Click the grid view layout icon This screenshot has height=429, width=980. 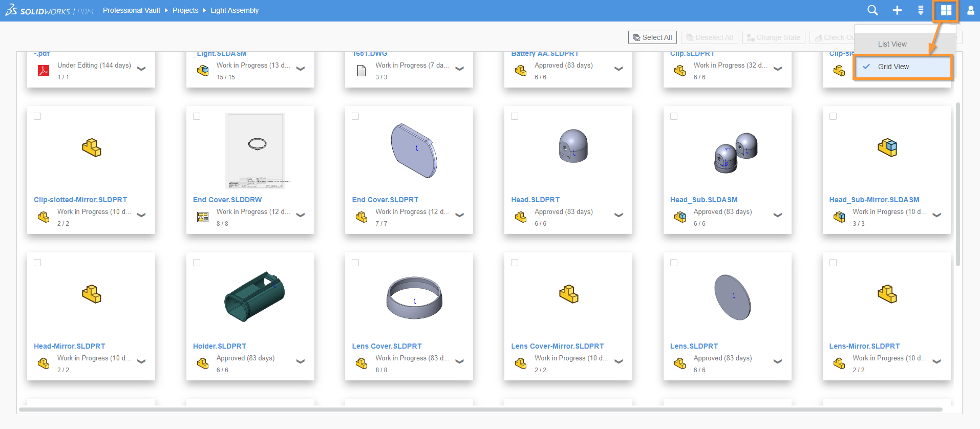click(946, 10)
